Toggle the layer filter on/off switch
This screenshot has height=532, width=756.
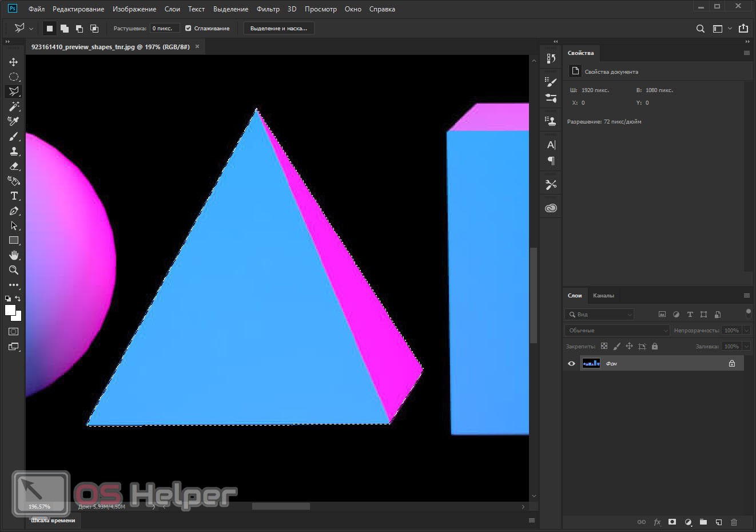tap(748, 313)
